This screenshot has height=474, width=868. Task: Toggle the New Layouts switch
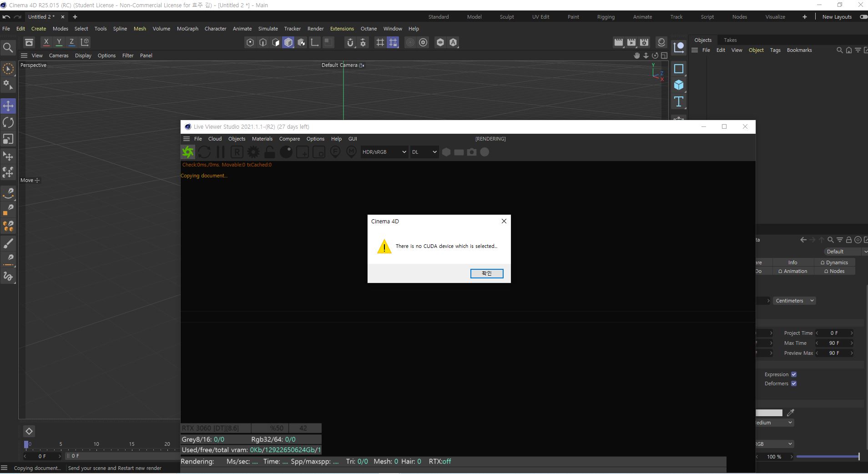pyautogui.click(x=863, y=17)
